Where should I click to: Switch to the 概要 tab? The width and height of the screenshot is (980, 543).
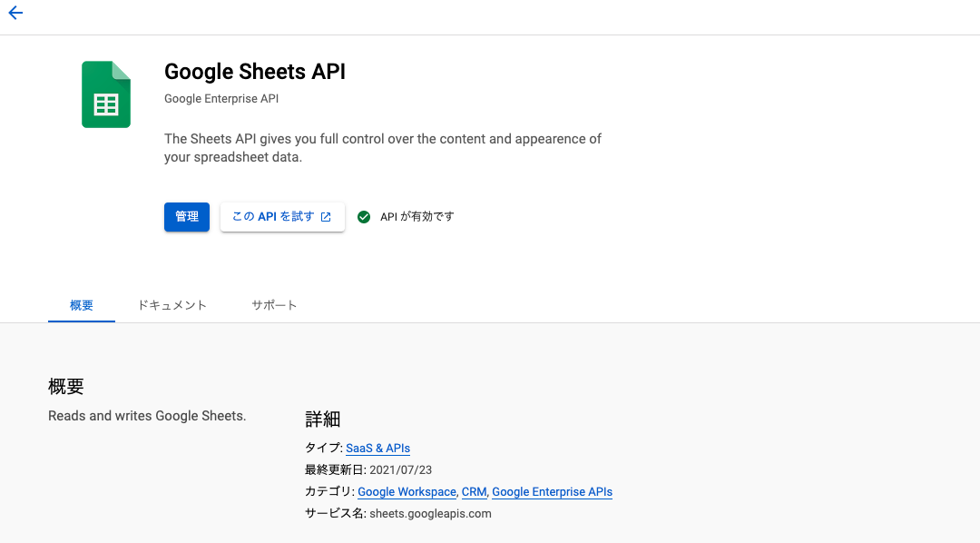coord(82,305)
